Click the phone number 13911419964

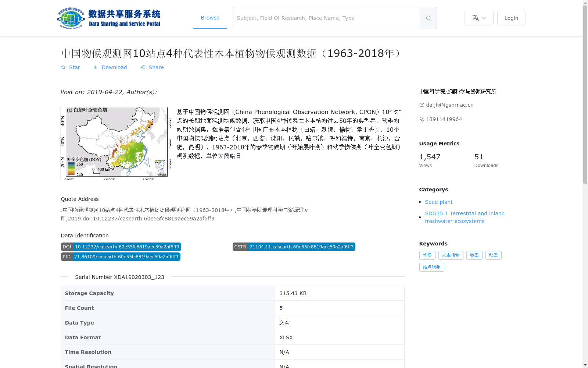[444, 119]
